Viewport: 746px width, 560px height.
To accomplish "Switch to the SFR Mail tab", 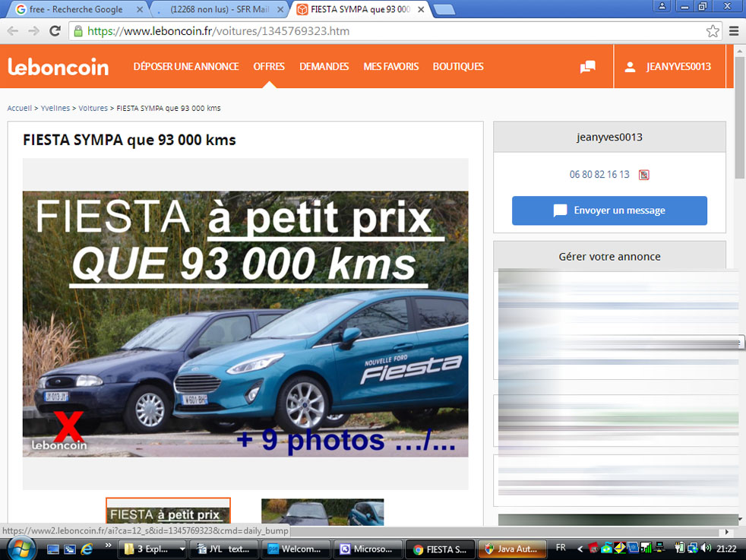I will click(218, 10).
